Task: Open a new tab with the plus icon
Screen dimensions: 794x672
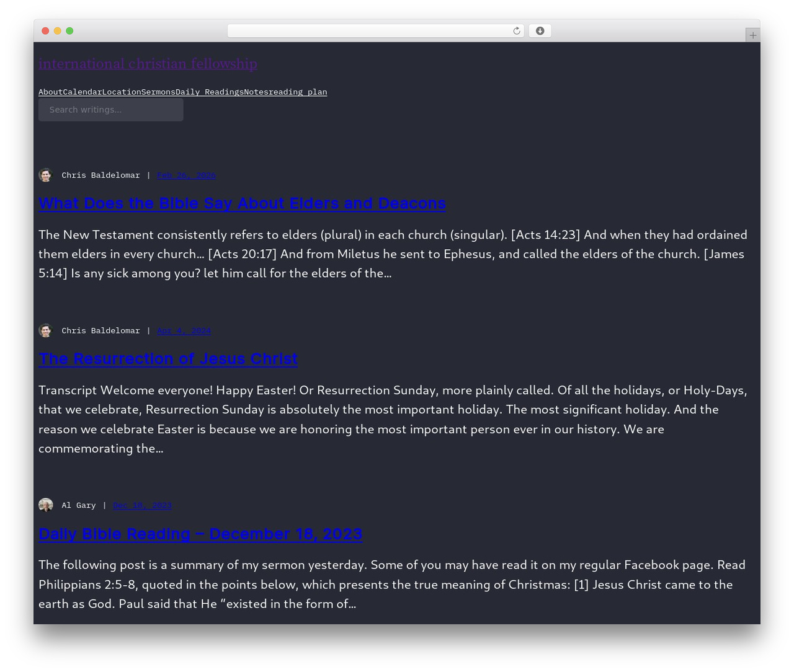Action: tap(752, 35)
